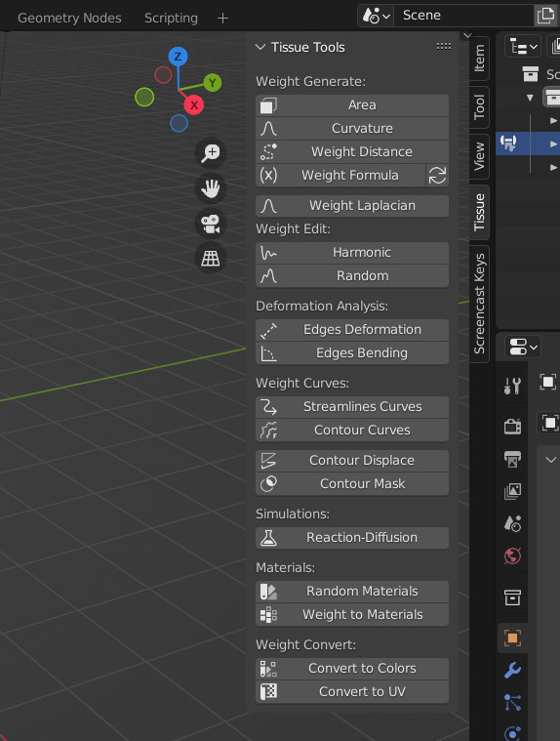The height and width of the screenshot is (741, 560).
Task: Run the Weight Distance tool
Action: pyautogui.click(x=352, y=152)
